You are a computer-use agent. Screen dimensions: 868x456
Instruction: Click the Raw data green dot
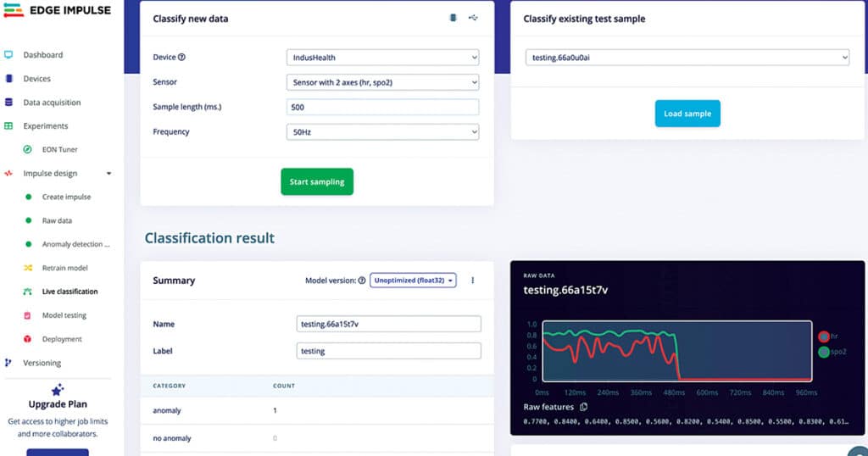pyautogui.click(x=28, y=221)
